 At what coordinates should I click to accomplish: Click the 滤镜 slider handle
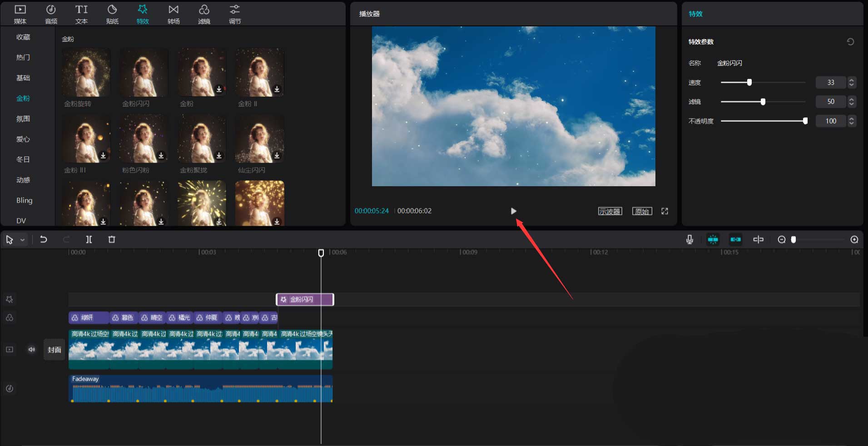[763, 102]
